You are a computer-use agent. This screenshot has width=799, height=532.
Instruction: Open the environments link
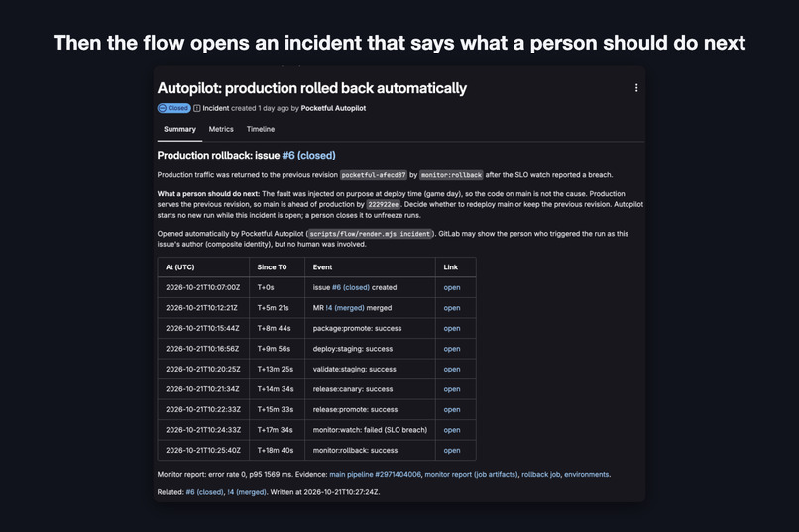[x=586, y=474]
